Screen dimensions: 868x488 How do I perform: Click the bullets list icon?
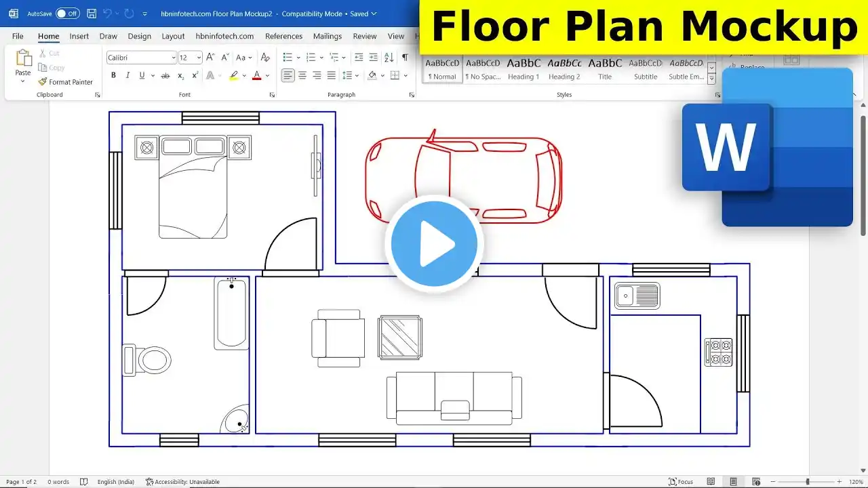[x=288, y=58]
